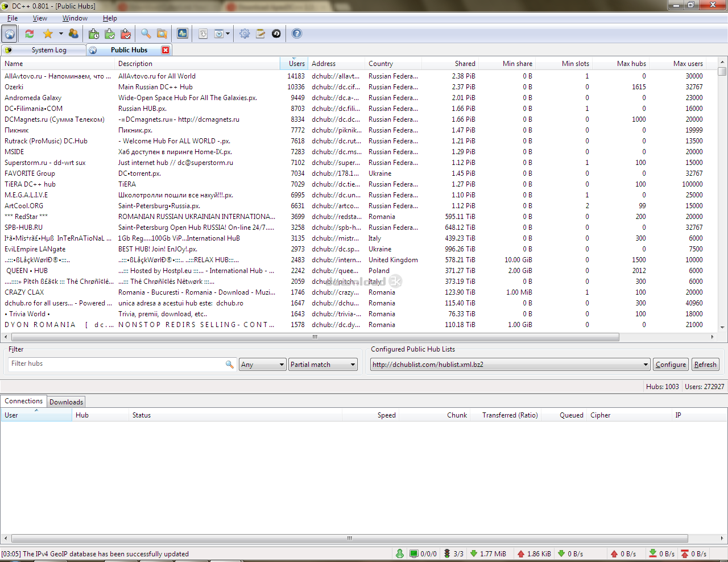Switch to the Downloads tab
This screenshot has width=728, height=562.
click(66, 402)
